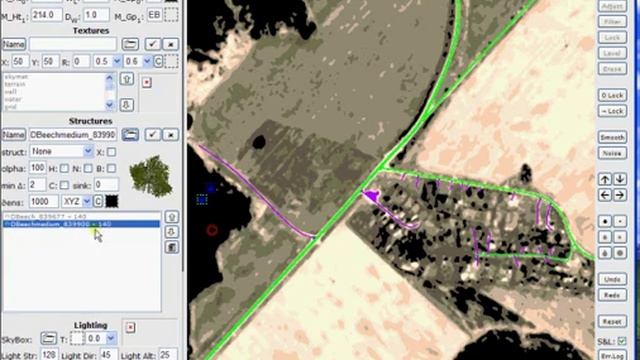Open the struct None dropdown
Viewport: 640px width, 360px height.
point(88,151)
